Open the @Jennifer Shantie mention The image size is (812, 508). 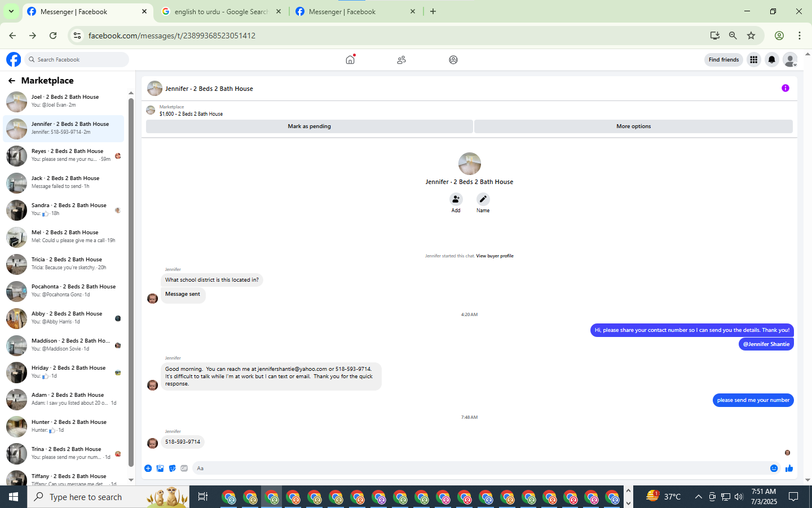[x=766, y=344]
